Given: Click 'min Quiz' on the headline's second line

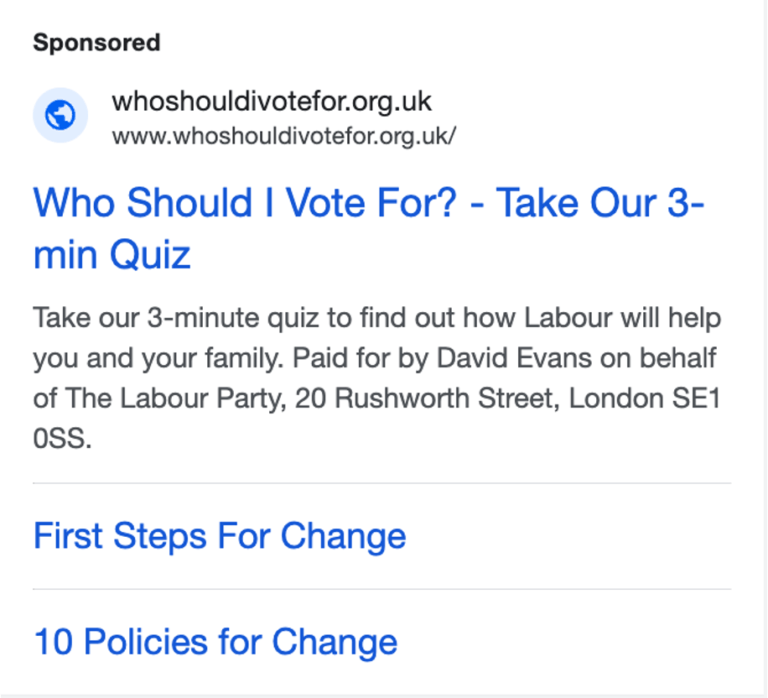Looking at the screenshot, I should (112, 255).
